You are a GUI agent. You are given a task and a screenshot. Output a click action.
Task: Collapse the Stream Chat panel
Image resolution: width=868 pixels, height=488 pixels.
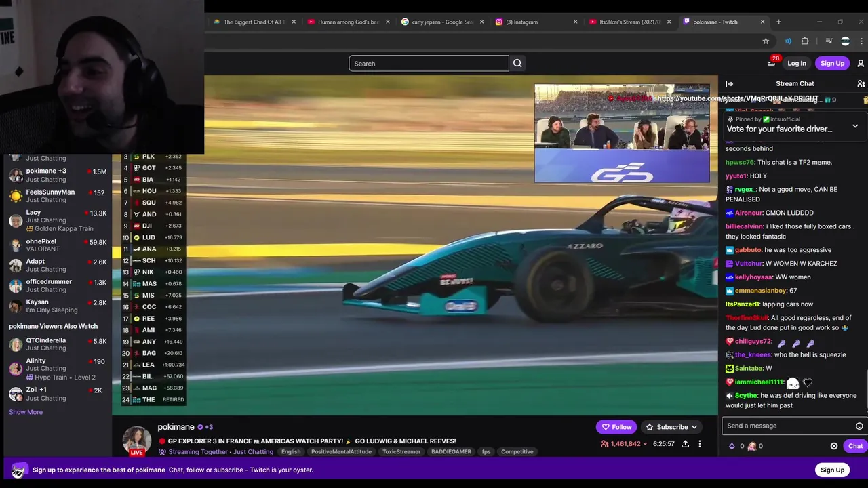click(729, 84)
